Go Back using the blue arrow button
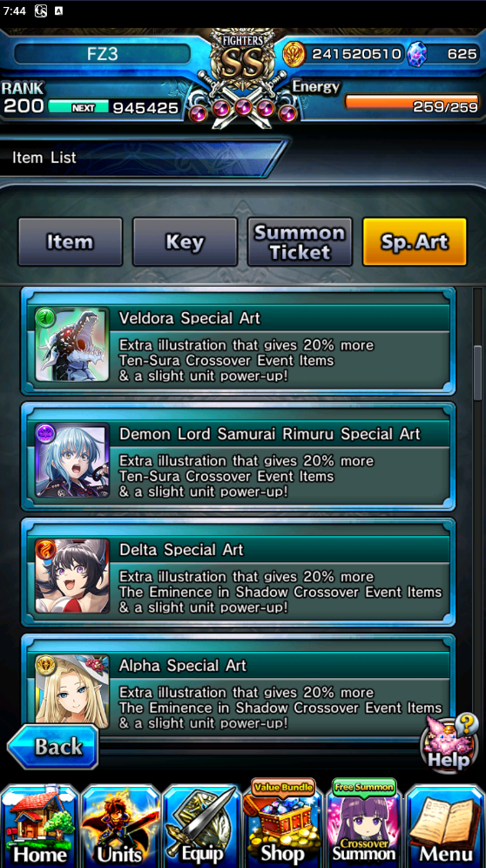The width and height of the screenshot is (486, 868). pos(53,747)
